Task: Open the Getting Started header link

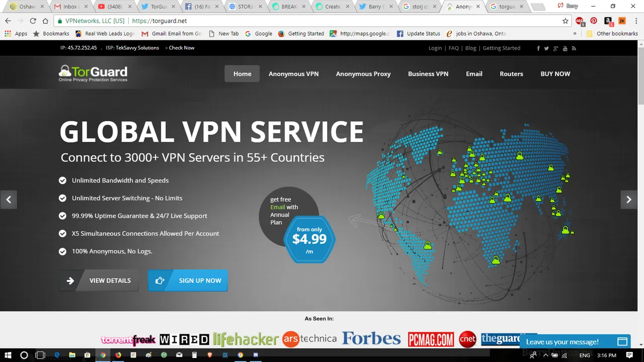Action: pyautogui.click(x=502, y=48)
